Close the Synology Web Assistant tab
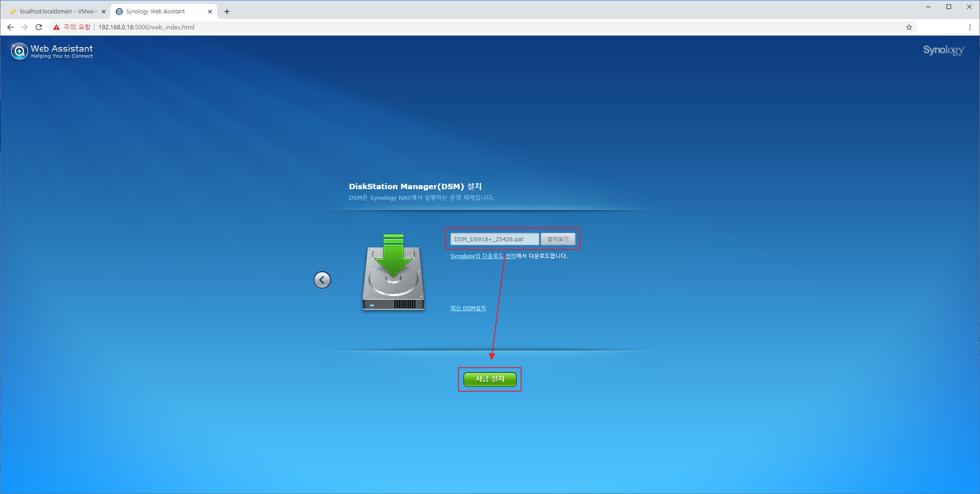This screenshot has height=494, width=980. (x=210, y=12)
